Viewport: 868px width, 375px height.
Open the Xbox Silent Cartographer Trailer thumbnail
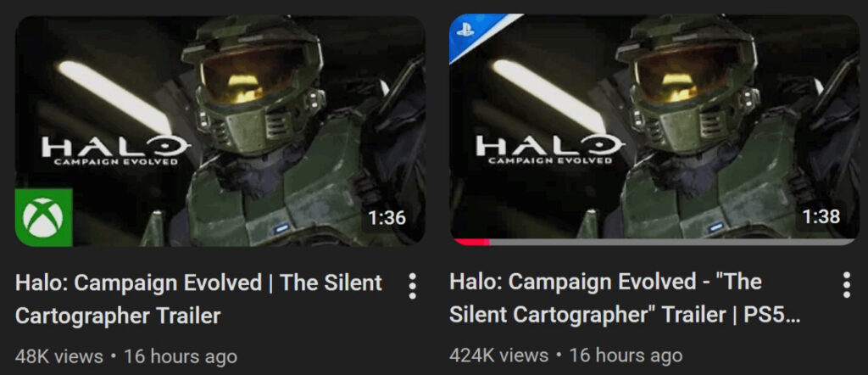click(220, 131)
